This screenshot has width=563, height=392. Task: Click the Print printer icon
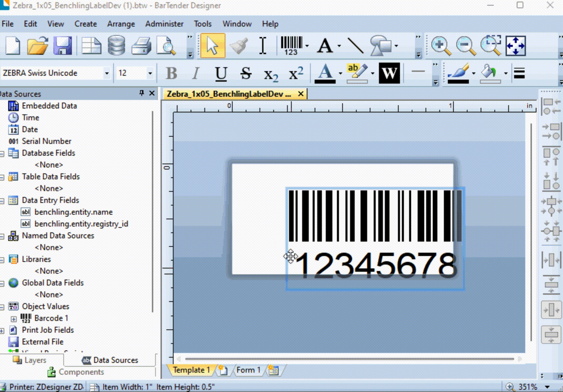pyautogui.click(x=141, y=46)
